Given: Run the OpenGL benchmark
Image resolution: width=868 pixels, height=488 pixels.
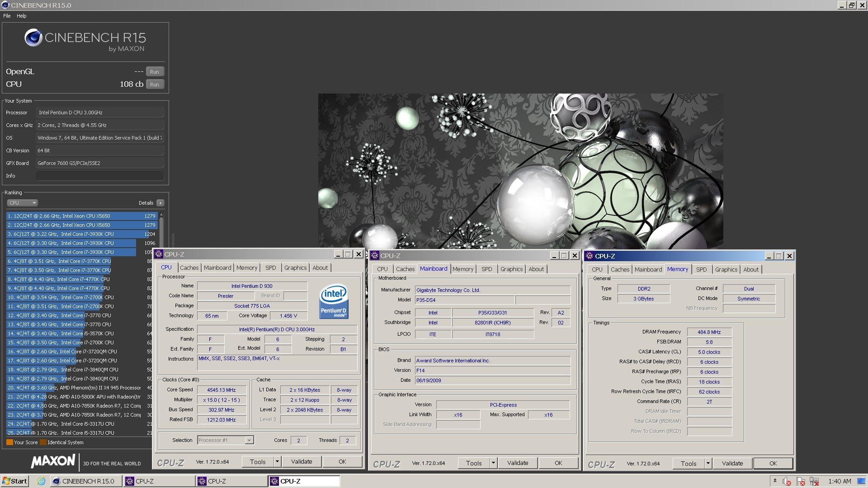Looking at the screenshot, I should (155, 72).
